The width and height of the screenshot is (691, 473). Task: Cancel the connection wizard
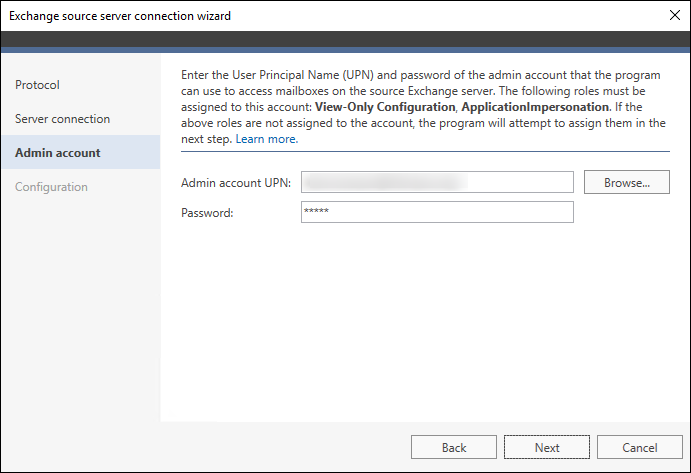[x=640, y=447]
